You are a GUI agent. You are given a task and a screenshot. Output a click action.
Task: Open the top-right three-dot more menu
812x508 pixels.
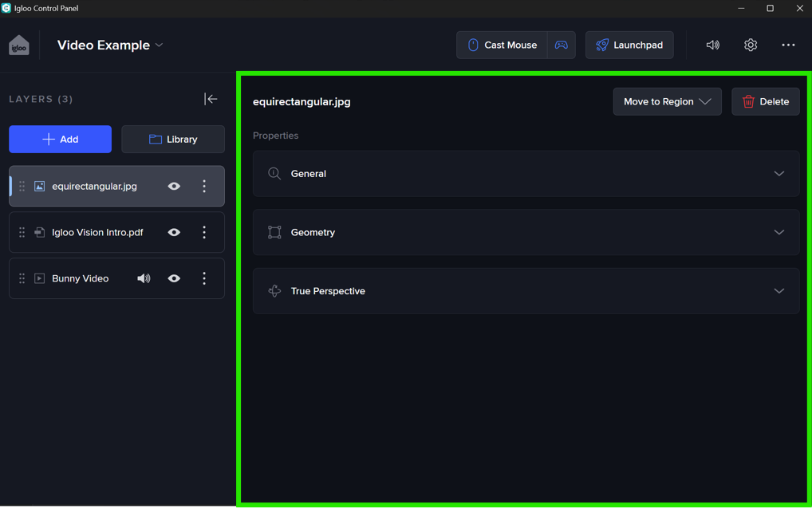(x=788, y=45)
